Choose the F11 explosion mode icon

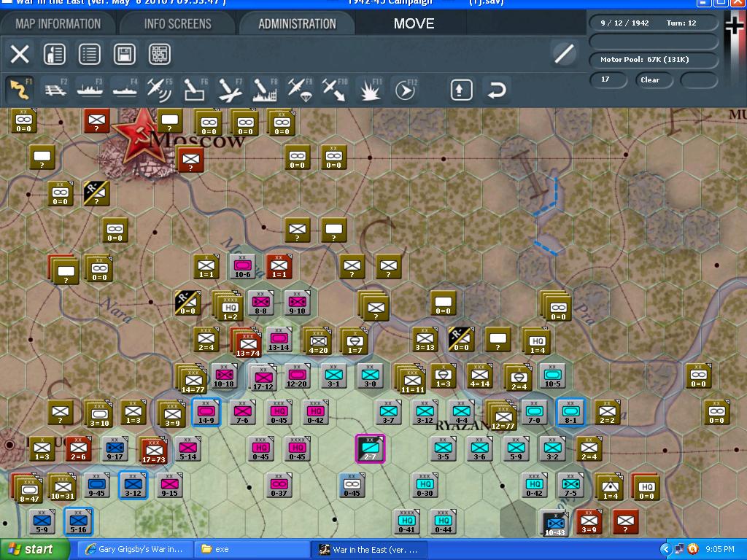coord(370,89)
